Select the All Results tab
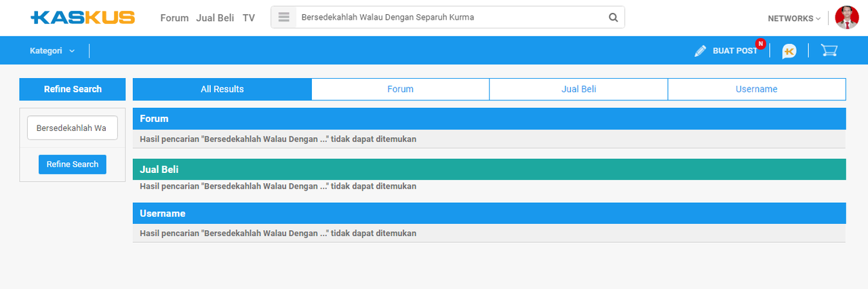The image size is (868, 289). coord(222,89)
